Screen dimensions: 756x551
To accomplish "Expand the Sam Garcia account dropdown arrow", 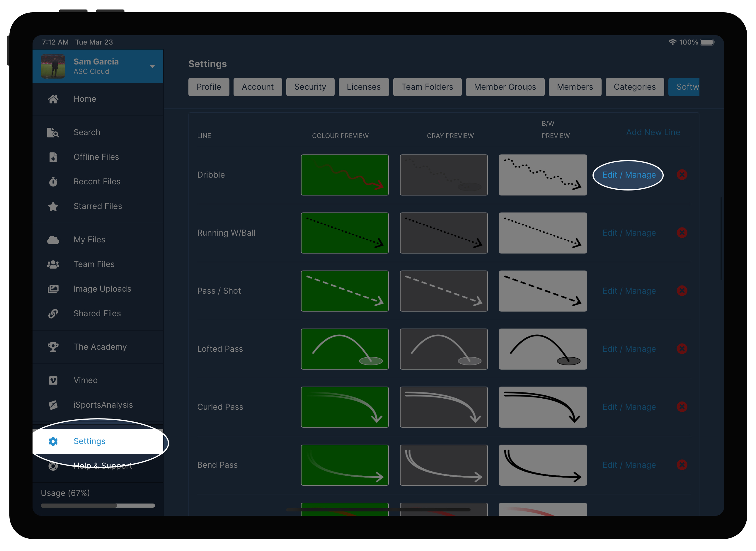I will tap(152, 66).
